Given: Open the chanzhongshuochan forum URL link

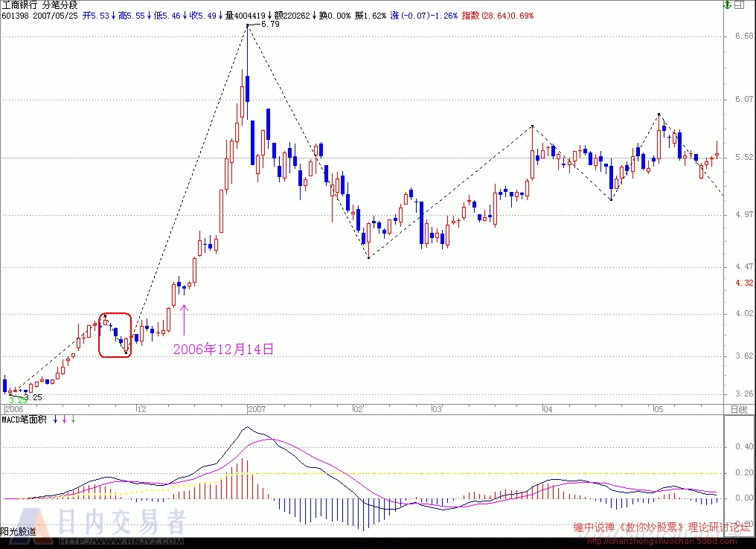Looking at the screenshot, I should [661, 541].
